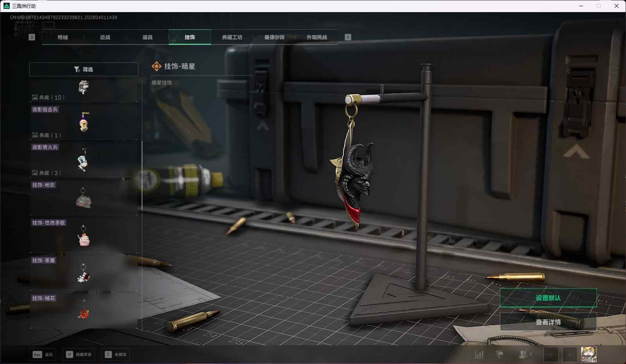Click the flag icon in bottom bar

[499, 354]
